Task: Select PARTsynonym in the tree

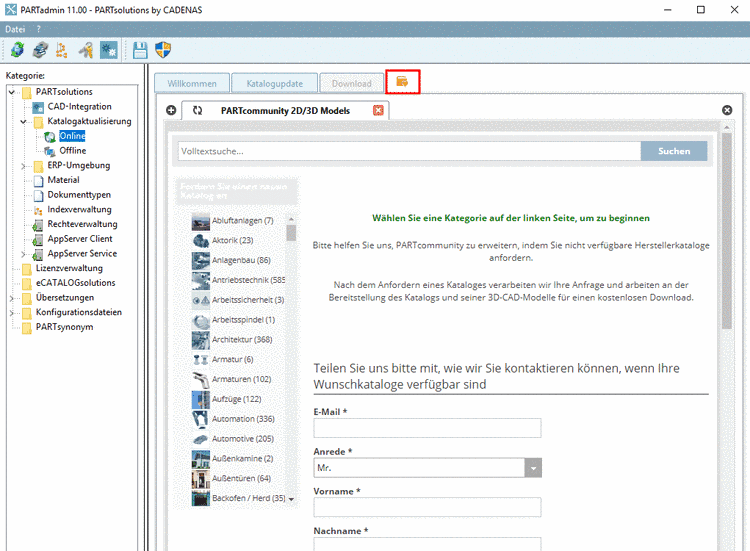Action: (65, 327)
